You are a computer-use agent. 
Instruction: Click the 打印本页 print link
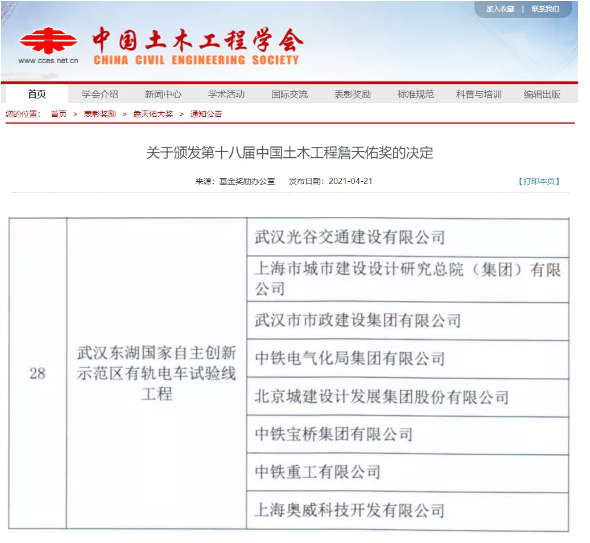tap(539, 181)
